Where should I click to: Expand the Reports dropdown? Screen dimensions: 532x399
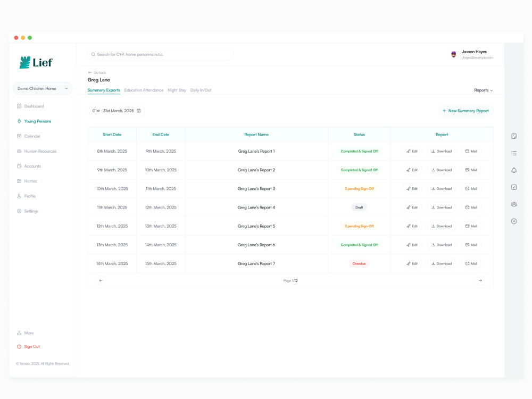484,90
